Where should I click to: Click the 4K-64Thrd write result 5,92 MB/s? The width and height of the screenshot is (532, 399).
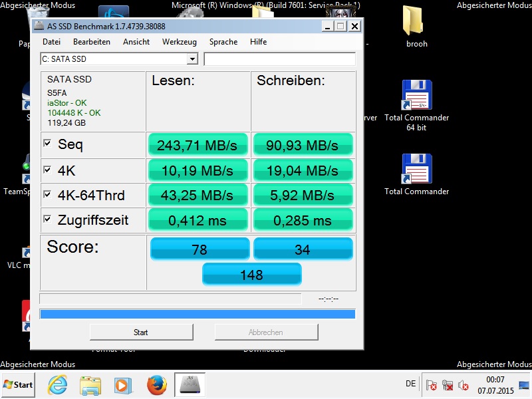tap(303, 195)
